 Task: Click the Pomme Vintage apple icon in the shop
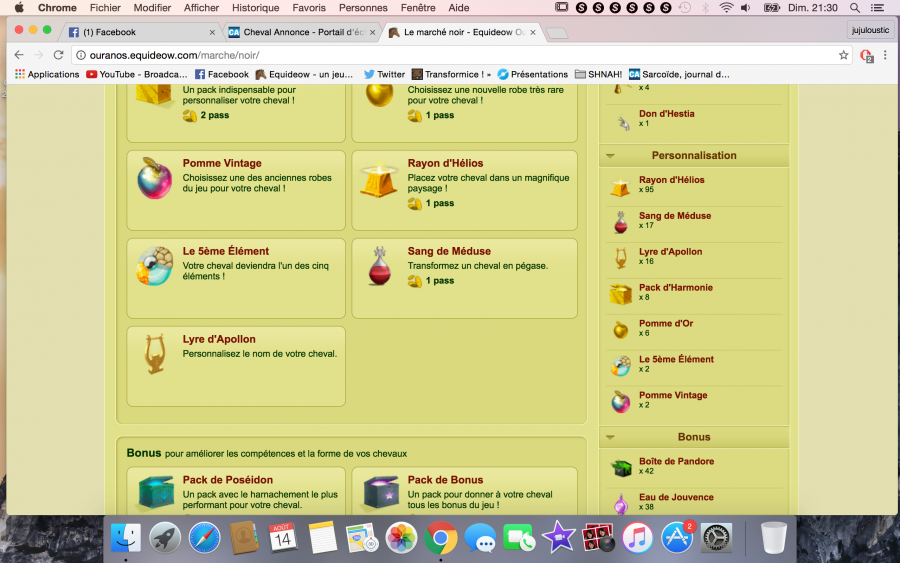[154, 178]
